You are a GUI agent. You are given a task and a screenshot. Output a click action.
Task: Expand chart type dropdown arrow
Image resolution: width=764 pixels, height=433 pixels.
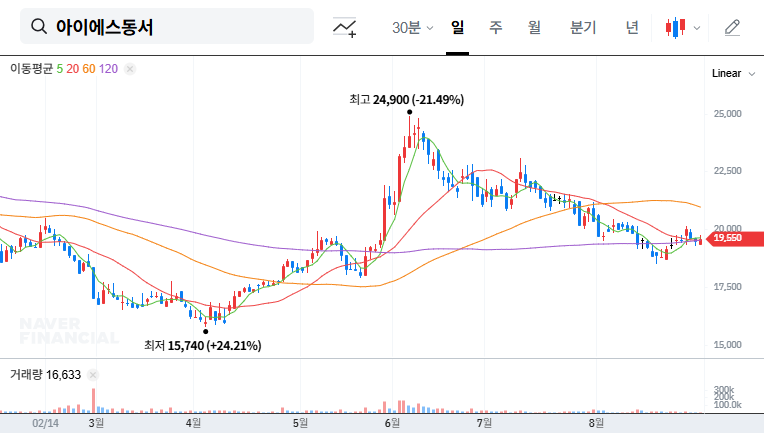[x=697, y=28]
